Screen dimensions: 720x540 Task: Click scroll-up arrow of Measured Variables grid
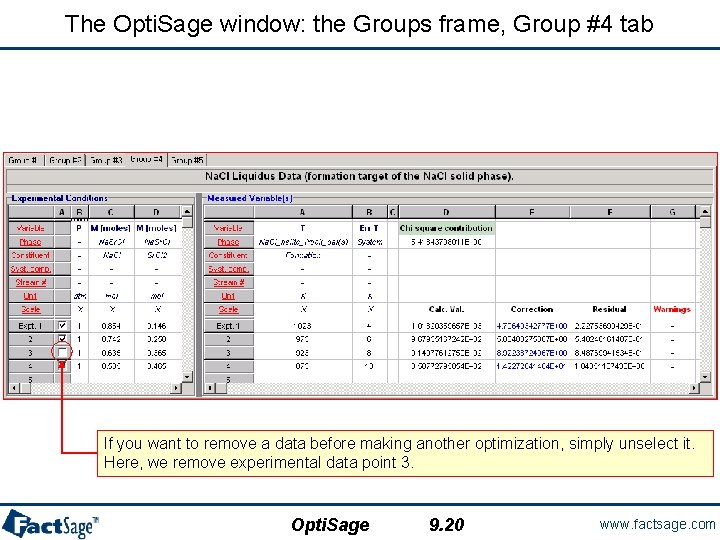pos(705,212)
